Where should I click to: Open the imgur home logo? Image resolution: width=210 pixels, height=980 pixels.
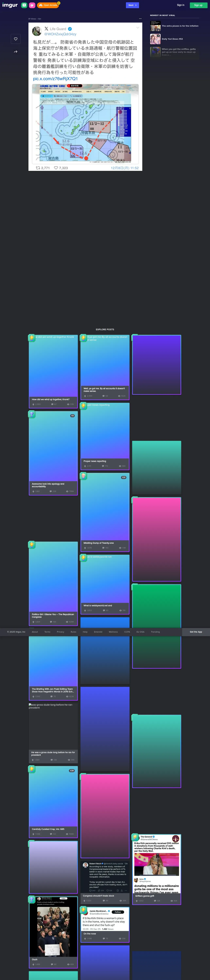pyautogui.click(x=10, y=5)
